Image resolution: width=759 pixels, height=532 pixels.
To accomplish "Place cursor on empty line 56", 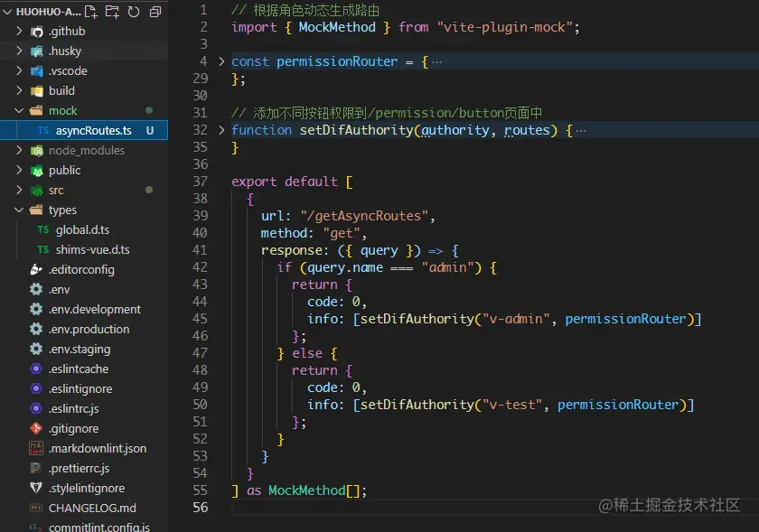I will click(493, 508).
